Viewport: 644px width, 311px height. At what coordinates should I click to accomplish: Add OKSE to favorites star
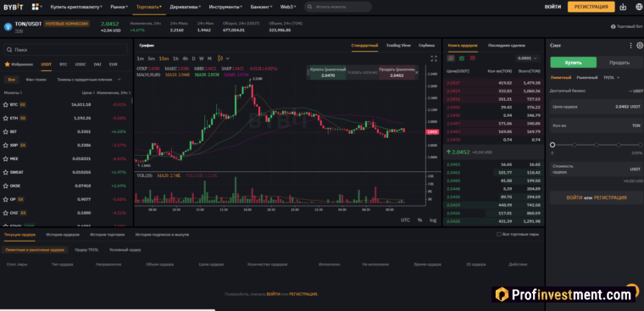tap(6, 186)
